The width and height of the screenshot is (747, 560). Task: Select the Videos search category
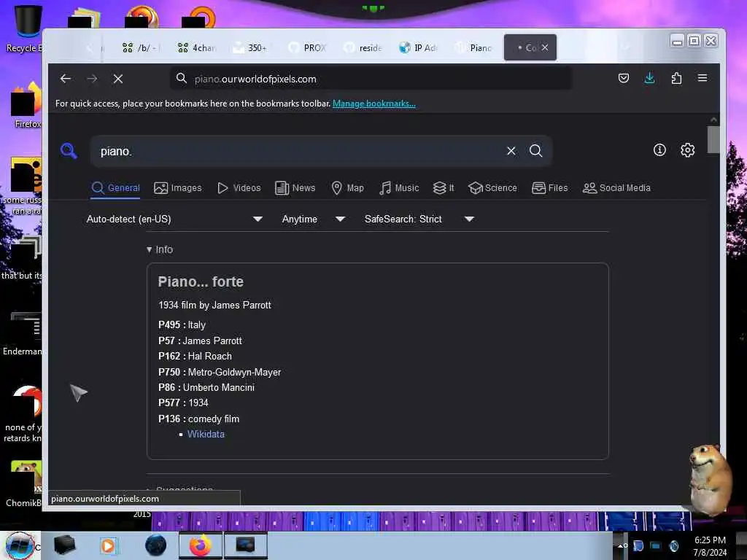239,187
